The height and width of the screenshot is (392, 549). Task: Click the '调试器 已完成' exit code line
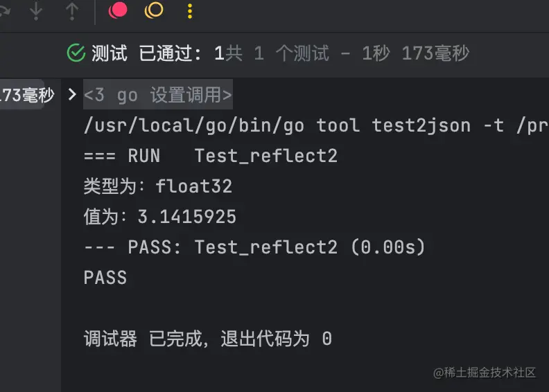coord(208,339)
